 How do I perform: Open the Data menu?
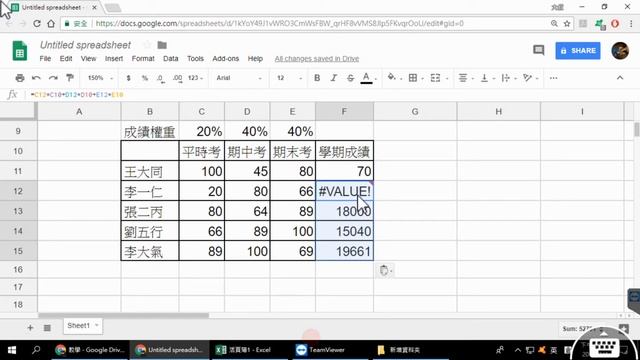[171, 59]
